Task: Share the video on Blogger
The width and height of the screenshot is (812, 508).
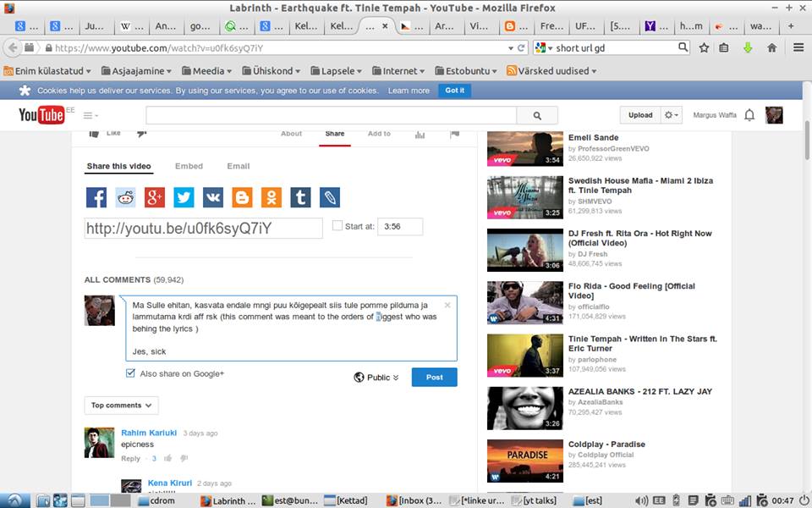Action: coord(242,197)
